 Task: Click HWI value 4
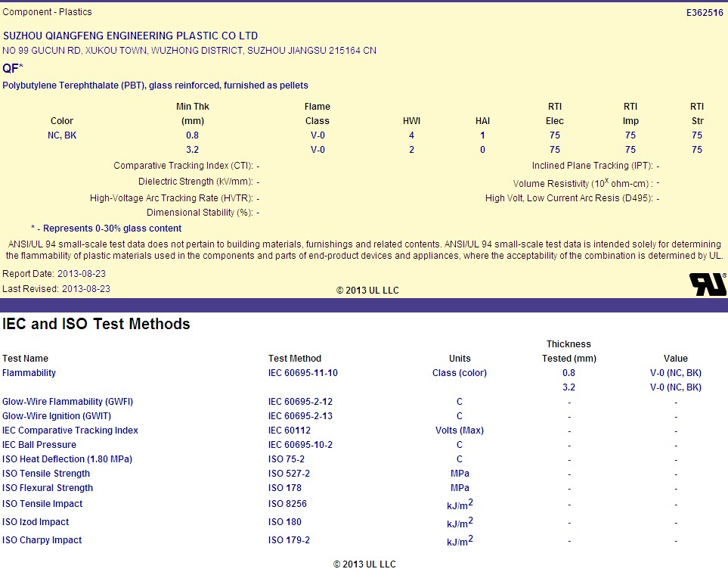(x=411, y=135)
